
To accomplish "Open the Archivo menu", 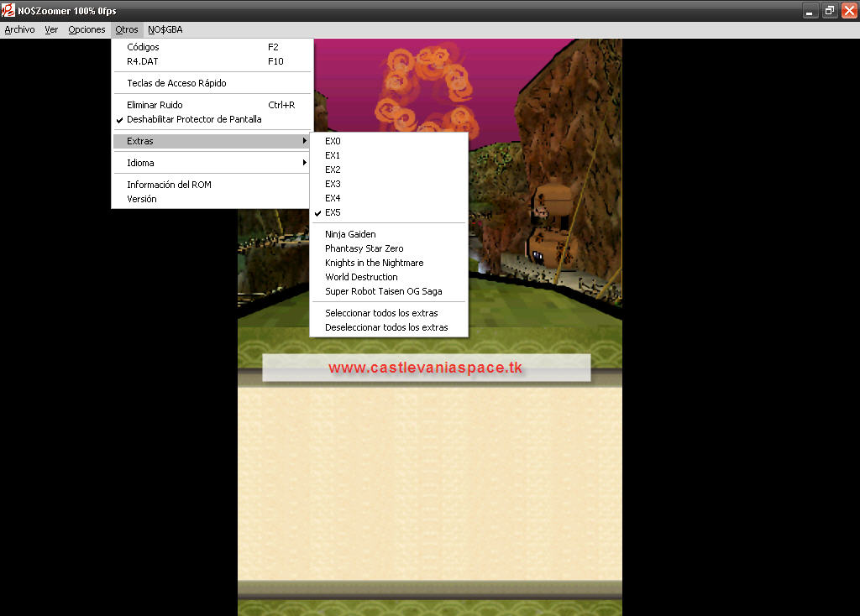I will coord(20,29).
